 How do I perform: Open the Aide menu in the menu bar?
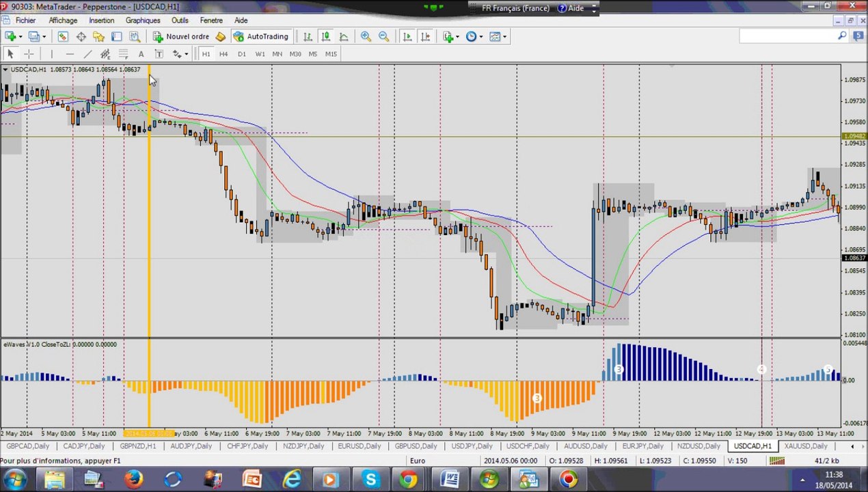click(241, 20)
